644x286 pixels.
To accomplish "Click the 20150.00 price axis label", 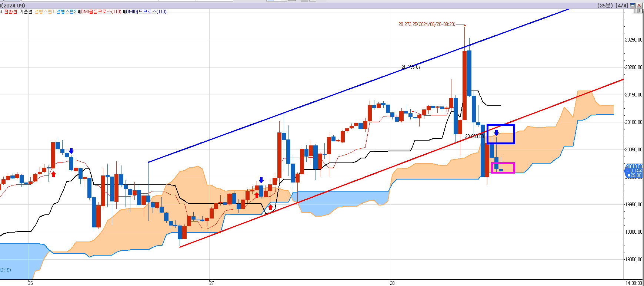I will point(634,95).
